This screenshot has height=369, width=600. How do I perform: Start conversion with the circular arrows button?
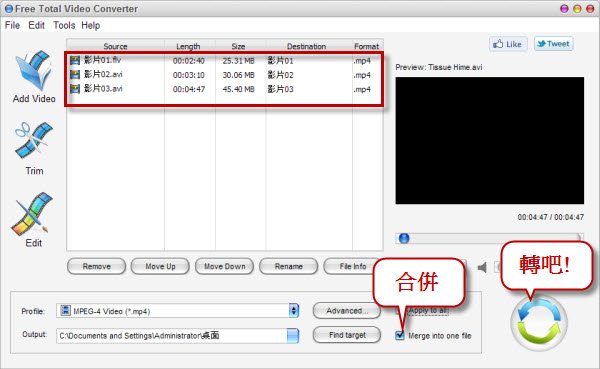539,323
